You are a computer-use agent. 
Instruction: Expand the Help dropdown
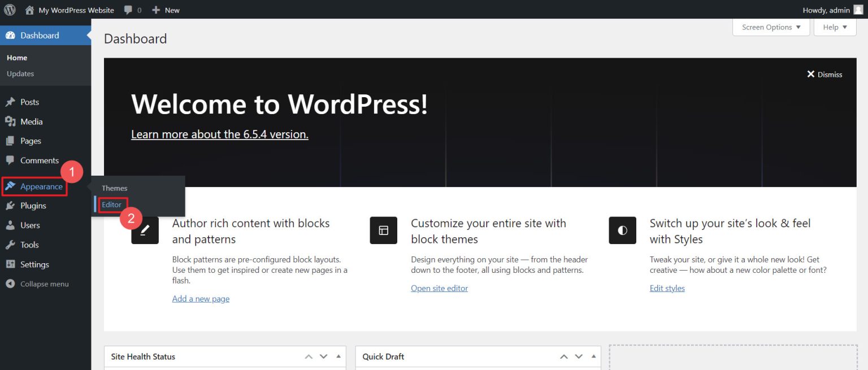click(835, 27)
